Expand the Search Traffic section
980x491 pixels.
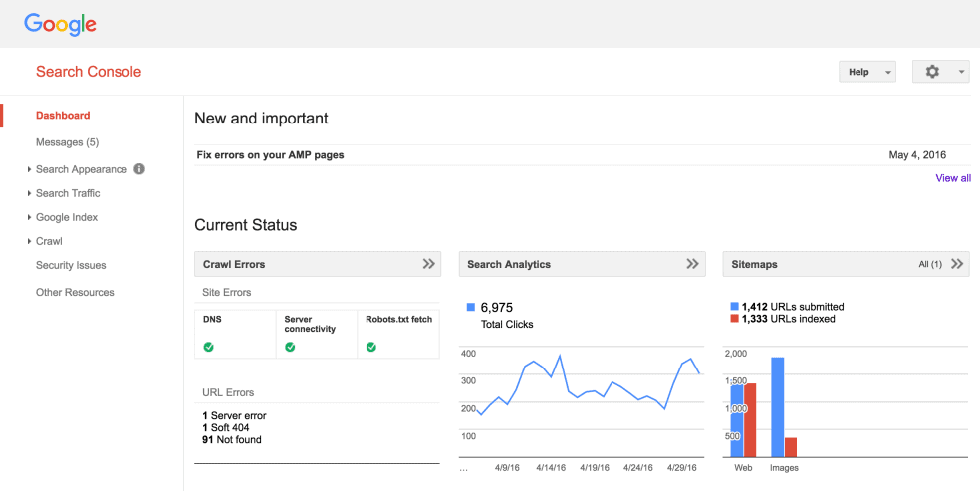pos(29,193)
